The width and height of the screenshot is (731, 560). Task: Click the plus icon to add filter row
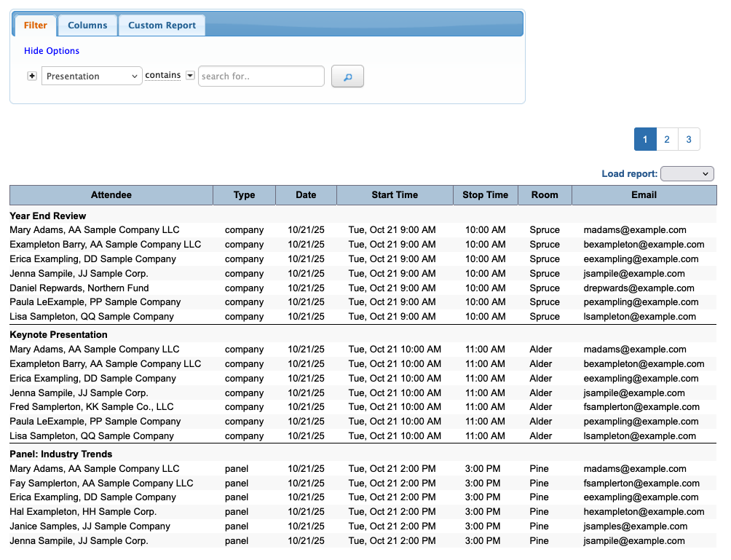point(32,76)
